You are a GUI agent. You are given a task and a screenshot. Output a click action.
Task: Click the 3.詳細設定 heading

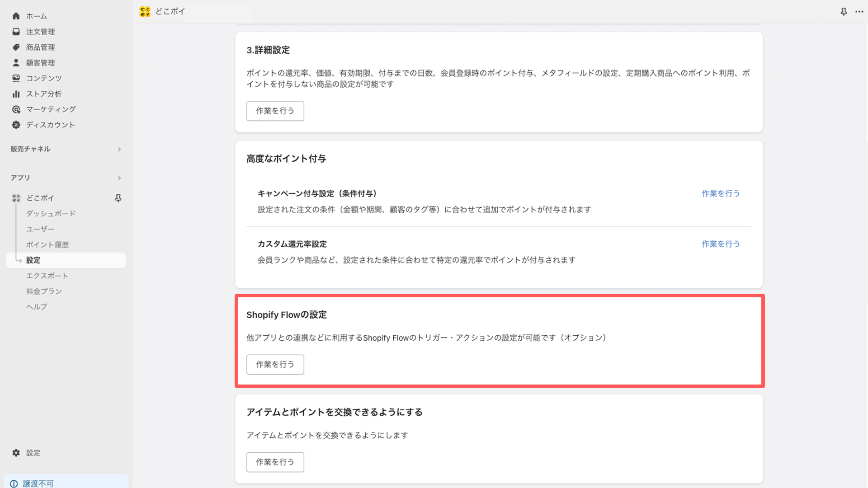click(x=268, y=50)
